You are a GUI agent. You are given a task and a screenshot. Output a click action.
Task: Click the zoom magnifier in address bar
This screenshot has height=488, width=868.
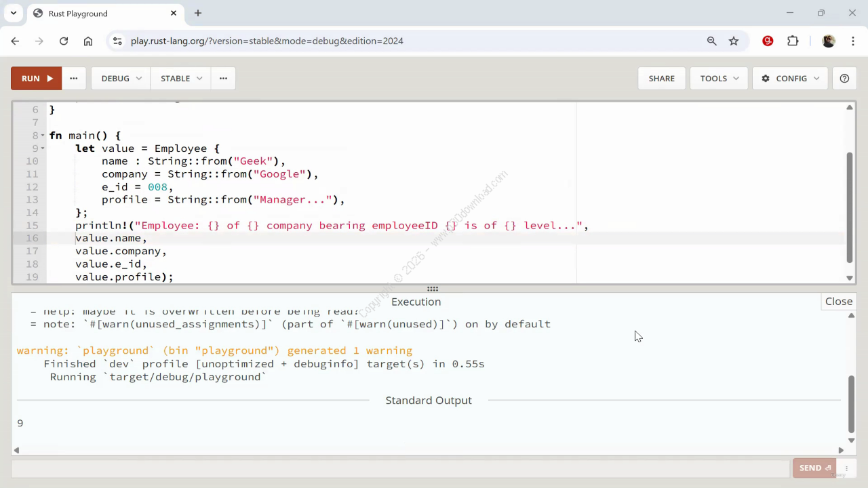click(711, 41)
